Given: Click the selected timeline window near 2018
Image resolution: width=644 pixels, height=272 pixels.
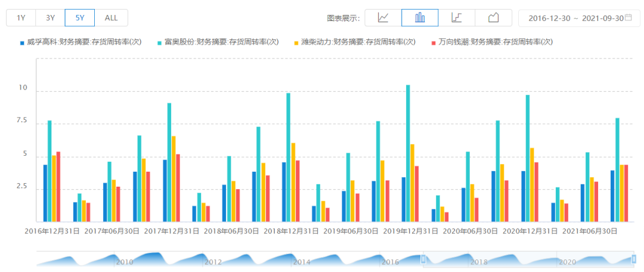Looking at the screenshot, I should 479,260.
